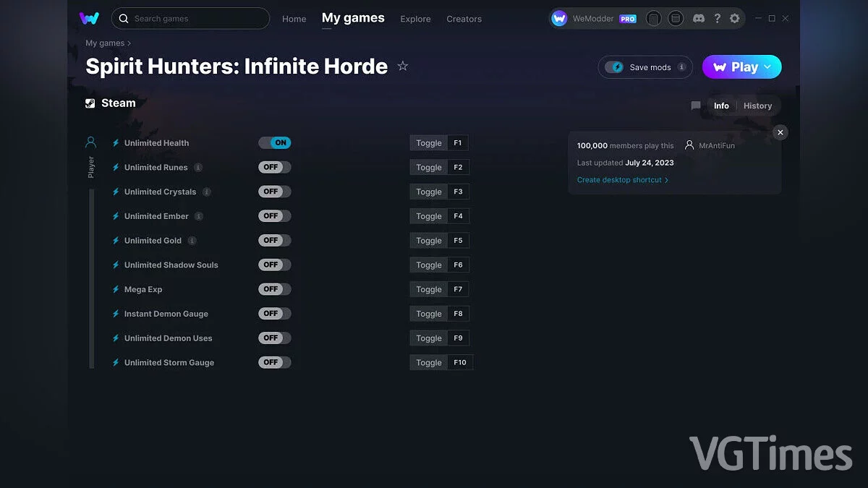This screenshot has height=488, width=868.
Task: Click the F5 hotkey for Unlimited Gold
Action: coord(458,241)
